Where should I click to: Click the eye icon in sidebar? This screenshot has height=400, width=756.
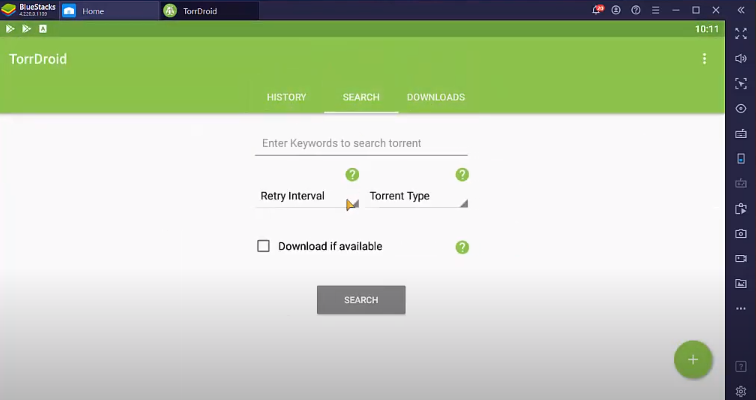click(741, 108)
